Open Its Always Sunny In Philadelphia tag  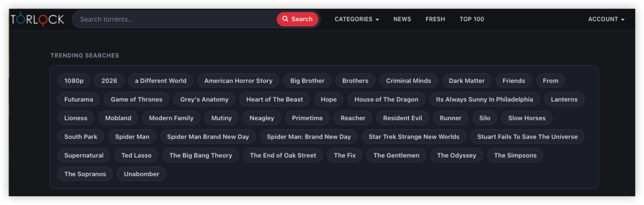(485, 99)
